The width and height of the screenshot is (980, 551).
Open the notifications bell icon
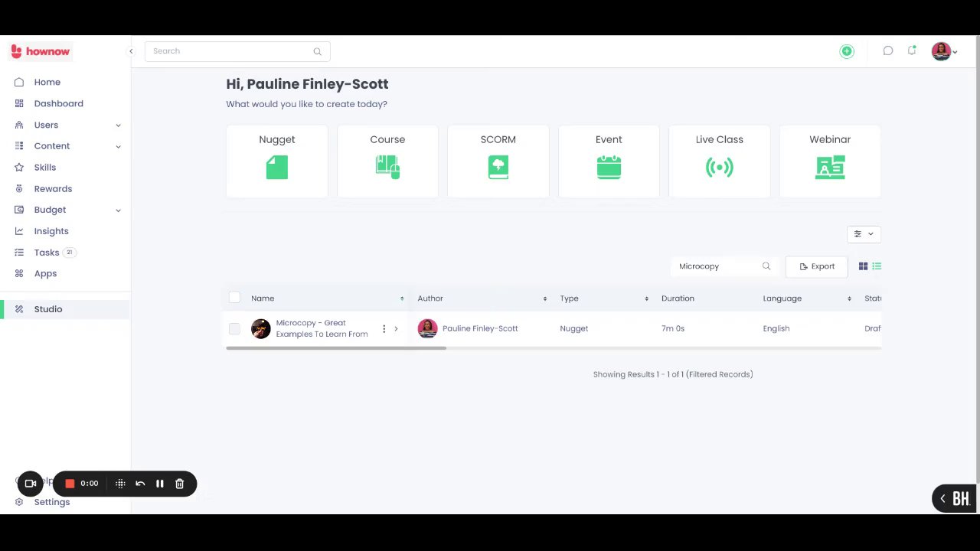pyautogui.click(x=912, y=51)
